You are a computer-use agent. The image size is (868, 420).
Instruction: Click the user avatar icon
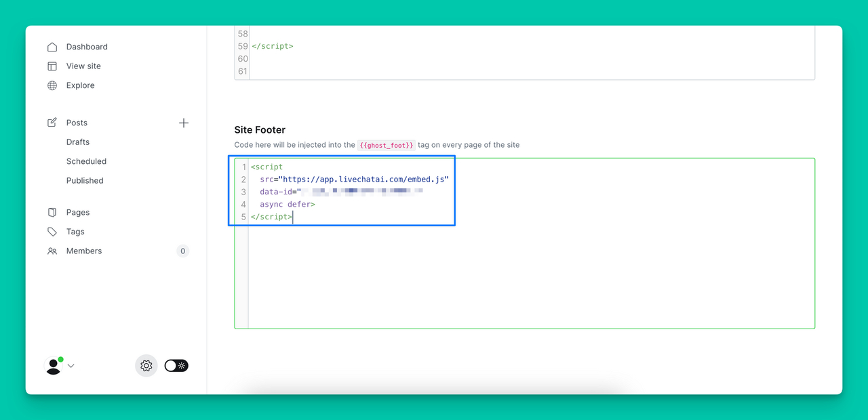53,366
